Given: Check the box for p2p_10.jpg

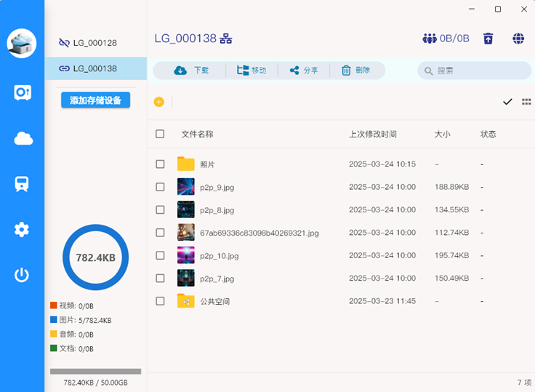Looking at the screenshot, I should 160,255.
